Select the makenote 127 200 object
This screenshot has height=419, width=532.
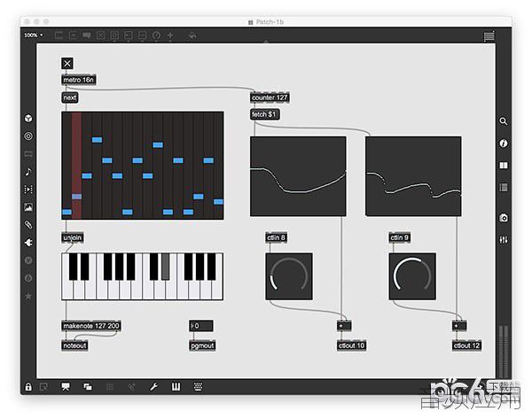point(91,326)
